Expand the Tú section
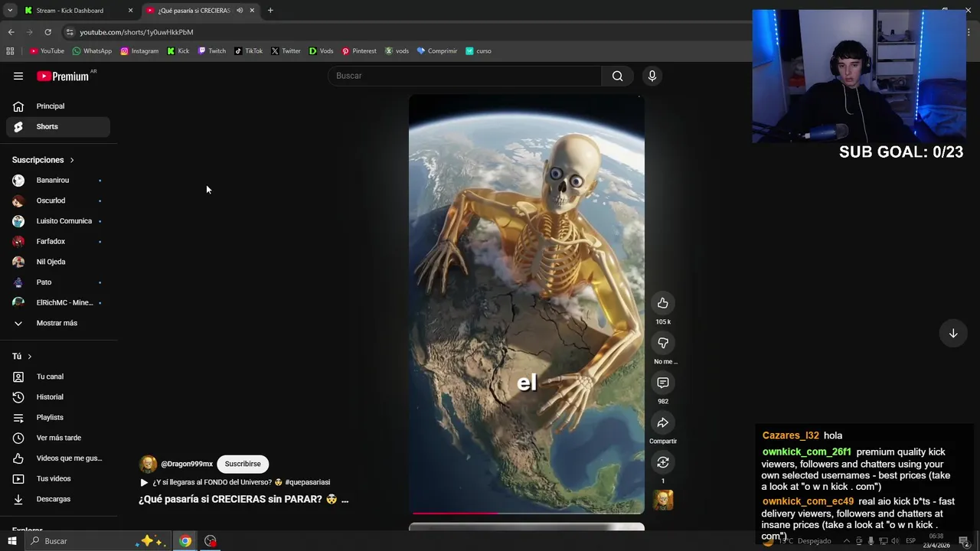 (x=22, y=357)
